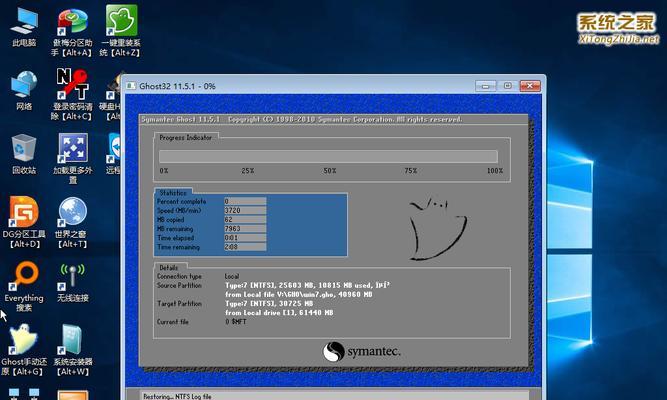Image resolution: width=667 pixels, height=400 pixels.
Task: Click the Speed value 3720
Action: click(x=245, y=210)
